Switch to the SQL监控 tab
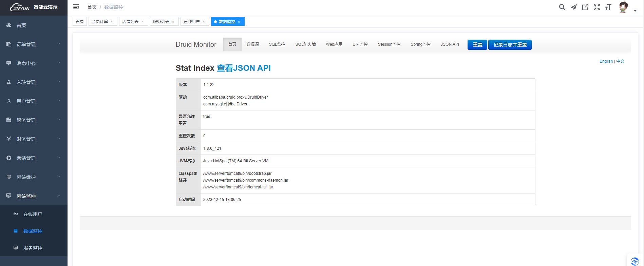The image size is (644, 266). (277, 44)
